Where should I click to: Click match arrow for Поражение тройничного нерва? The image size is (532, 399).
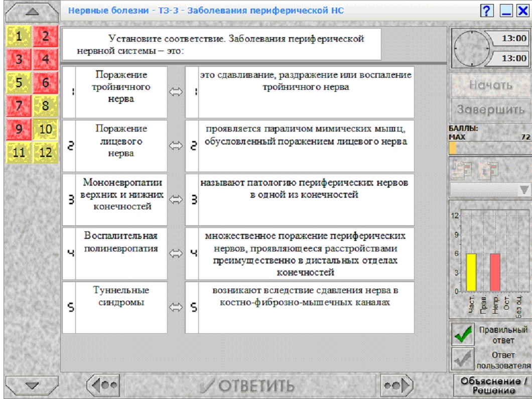tap(176, 92)
